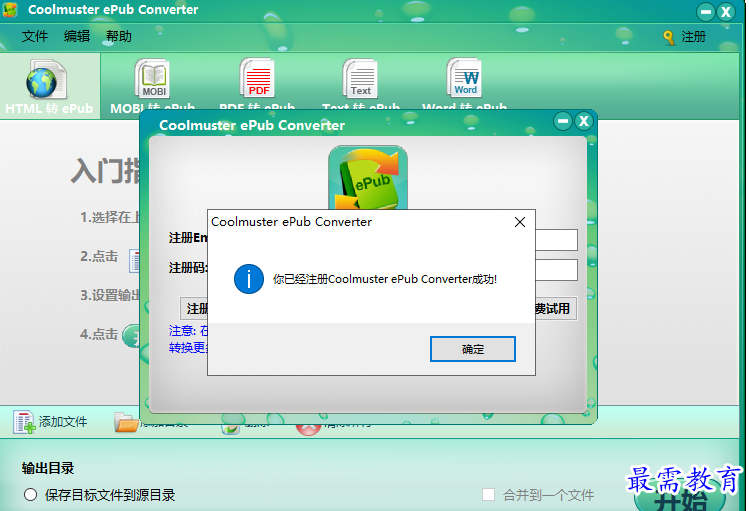Choose the PDF to ePub converter icon
Image resolution: width=749 pixels, height=511 pixels.
(257, 78)
